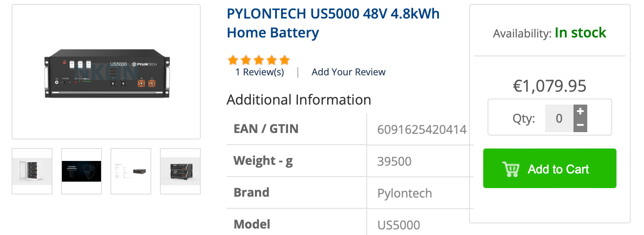The image size is (644, 235).
Task: Click the €1,079.95 price
Action: [x=549, y=86]
